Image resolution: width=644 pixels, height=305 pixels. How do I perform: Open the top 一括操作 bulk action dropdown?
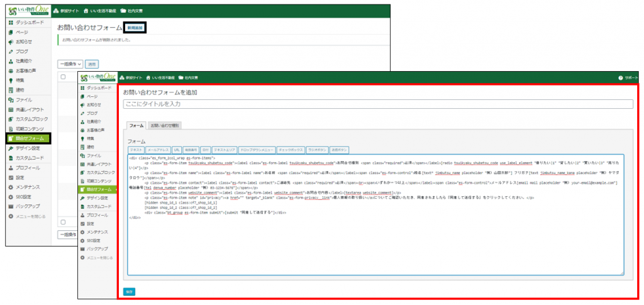[70, 64]
